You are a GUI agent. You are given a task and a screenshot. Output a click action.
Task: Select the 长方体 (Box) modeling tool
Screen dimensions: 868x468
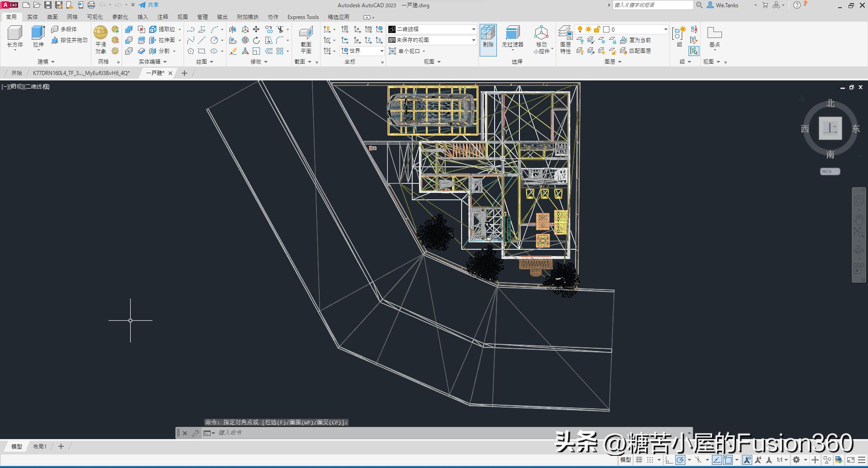[x=15, y=33]
